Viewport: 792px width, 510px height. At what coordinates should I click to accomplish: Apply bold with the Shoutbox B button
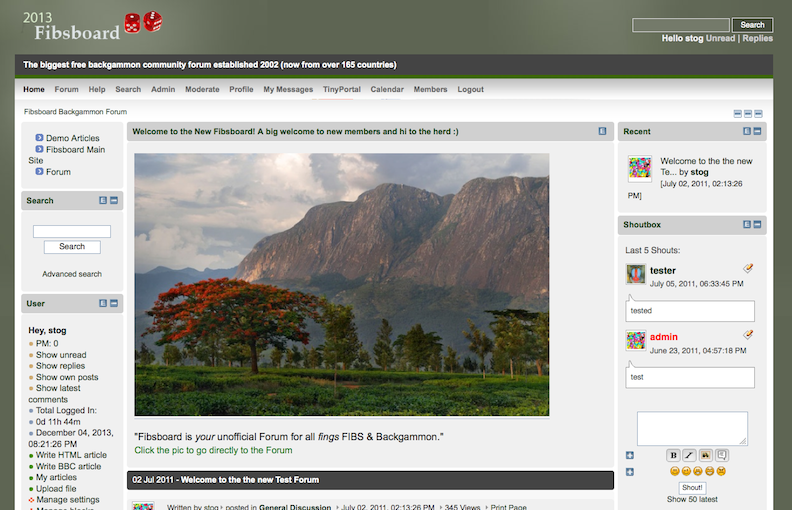[673, 455]
